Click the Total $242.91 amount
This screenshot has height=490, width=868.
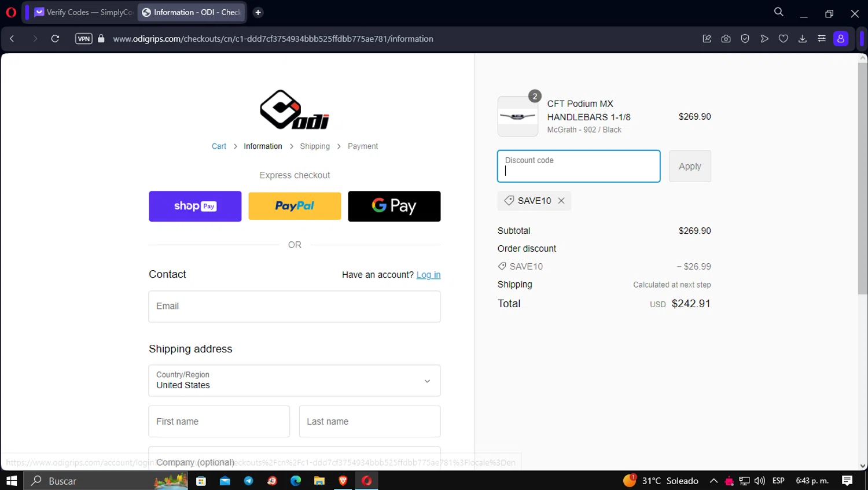[691, 304]
